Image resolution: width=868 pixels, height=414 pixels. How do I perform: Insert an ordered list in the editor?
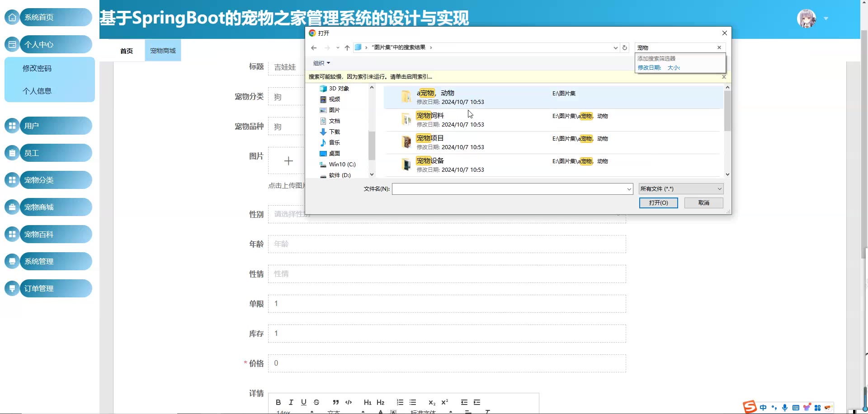pyautogui.click(x=400, y=402)
